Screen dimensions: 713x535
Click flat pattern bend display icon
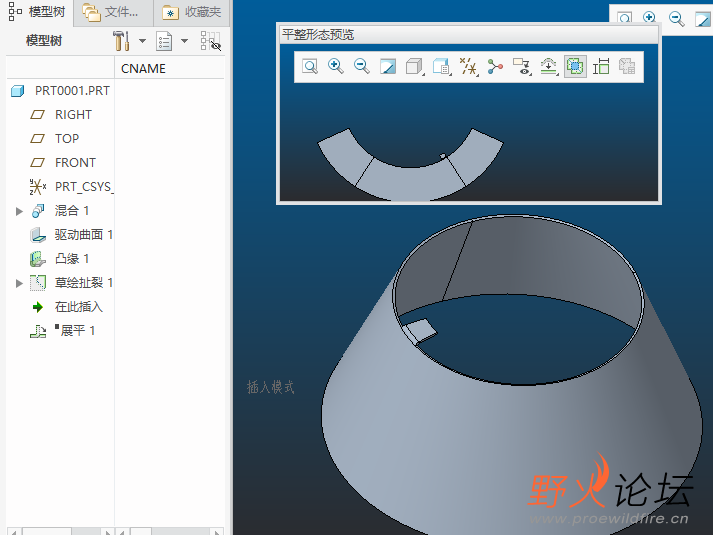[549, 67]
